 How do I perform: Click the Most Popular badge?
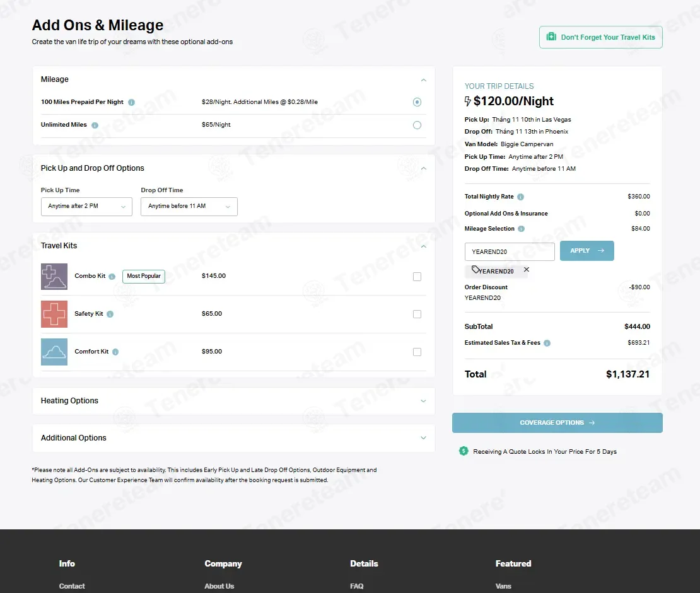(144, 276)
